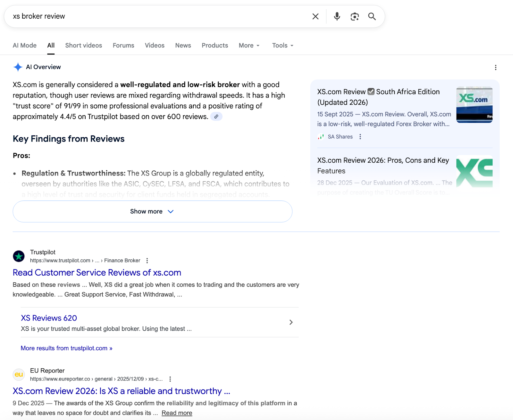Open the XS.com South Africa review thumbnail
Image resolution: width=513 pixels, height=420 pixels.
[474, 105]
